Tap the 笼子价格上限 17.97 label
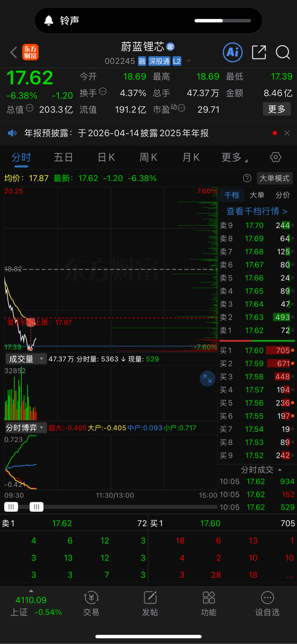297x644 pixels. [x=39, y=322]
